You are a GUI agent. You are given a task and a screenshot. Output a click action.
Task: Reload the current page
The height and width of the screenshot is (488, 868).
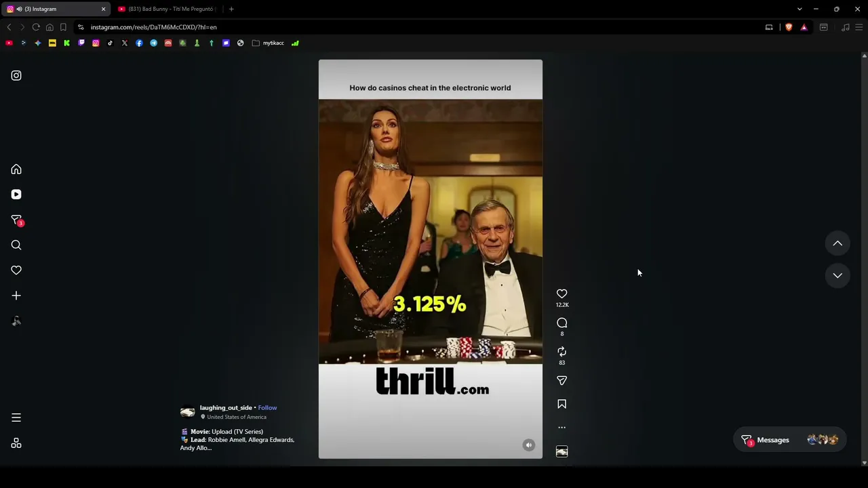tap(36, 27)
